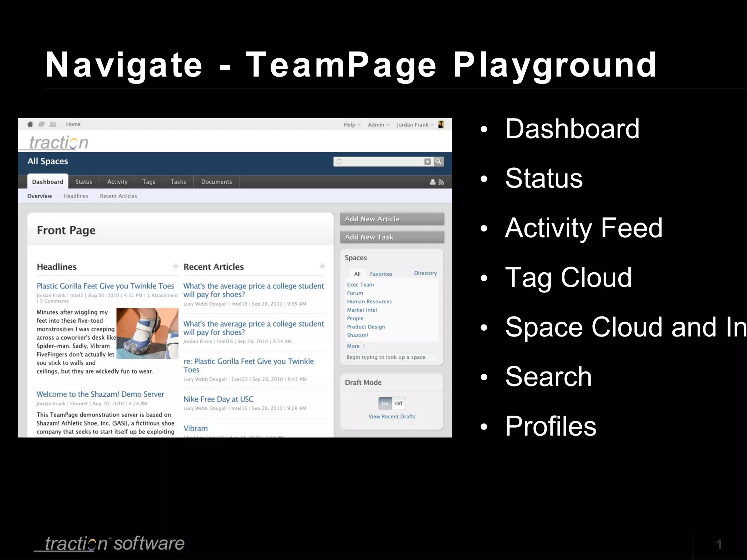
Task: Click inside the search input field
Action: coord(382,162)
